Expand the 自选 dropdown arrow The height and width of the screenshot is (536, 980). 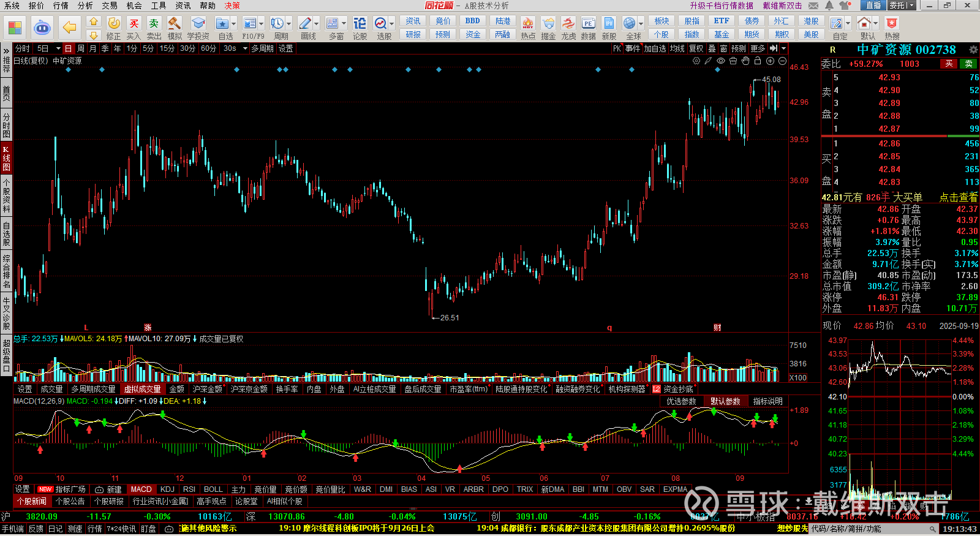tap(234, 24)
